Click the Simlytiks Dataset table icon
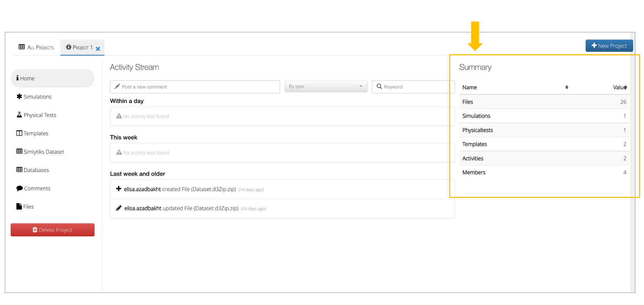 tap(19, 152)
